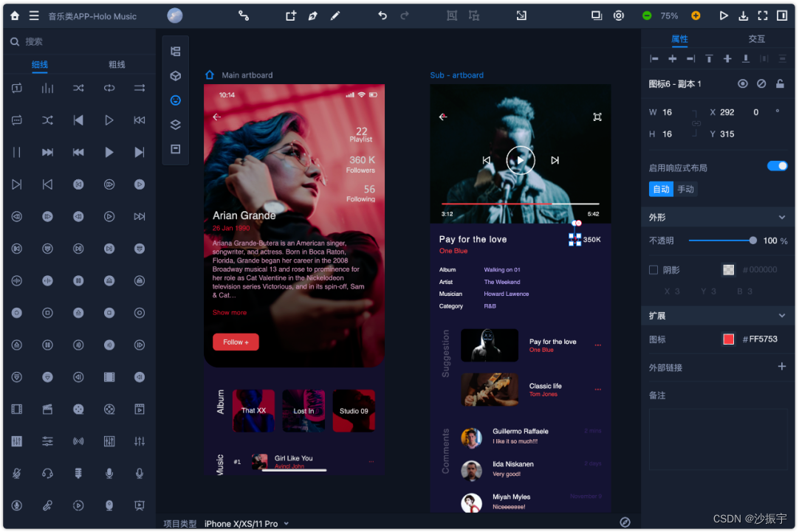Screen dimensions: 799x532
Task: Toggle aspect ratio link between W and H
Action: (x=696, y=123)
